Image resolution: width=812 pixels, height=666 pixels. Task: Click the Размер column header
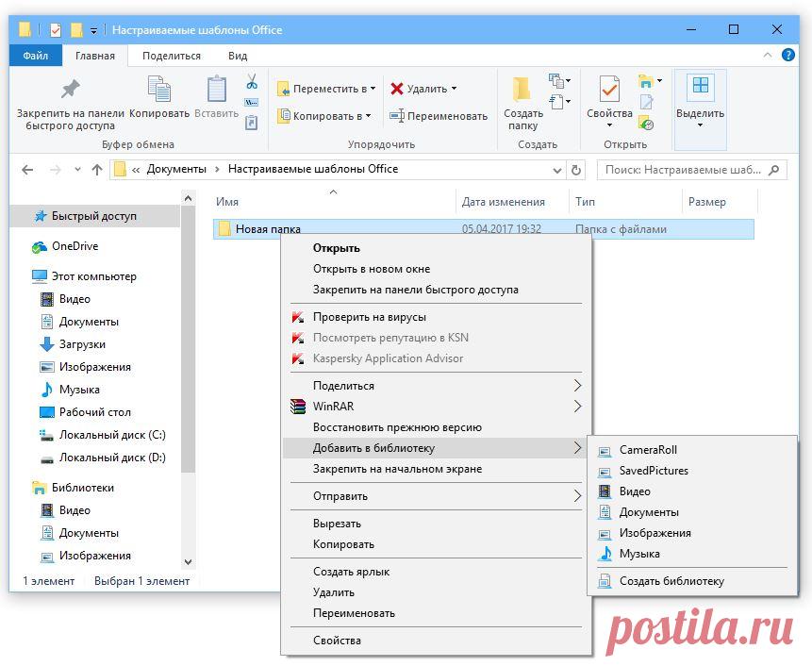720,202
